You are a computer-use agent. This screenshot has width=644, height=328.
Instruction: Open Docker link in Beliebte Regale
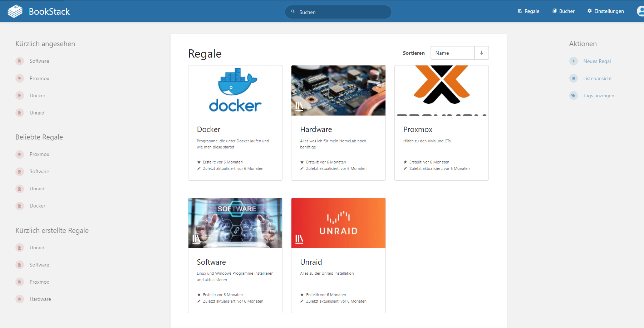[x=38, y=206]
